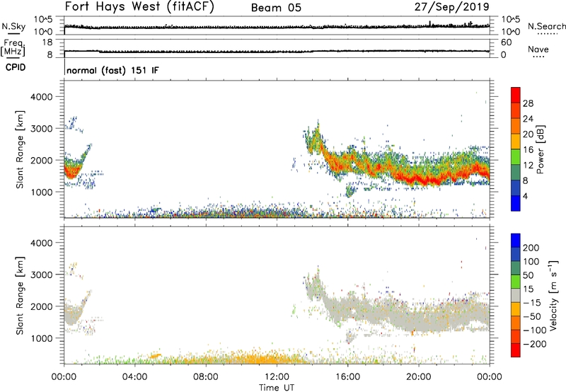Select the "50" value on the velocity scale
Image resolution: width=566 pixels, height=392 pixels.
click(x=528, y=275)
